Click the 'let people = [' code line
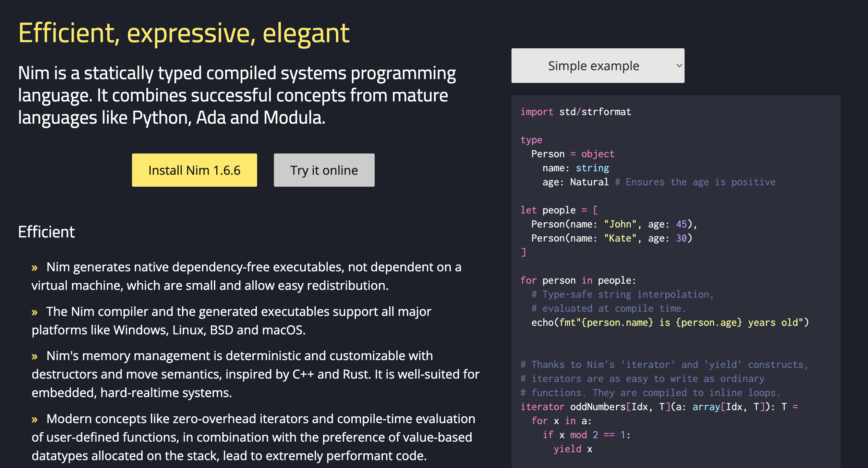 559,210
